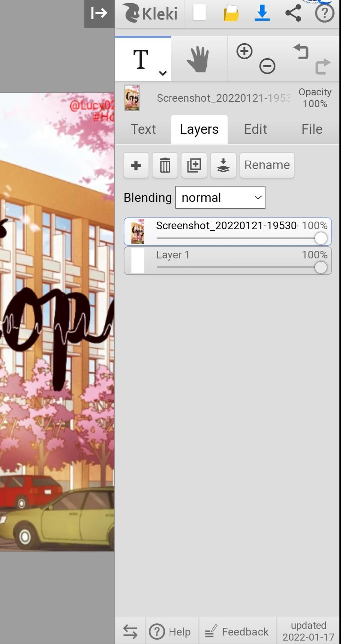
Task: Expand the tool dropdown chevron
Action: click(x=163, y=73)
